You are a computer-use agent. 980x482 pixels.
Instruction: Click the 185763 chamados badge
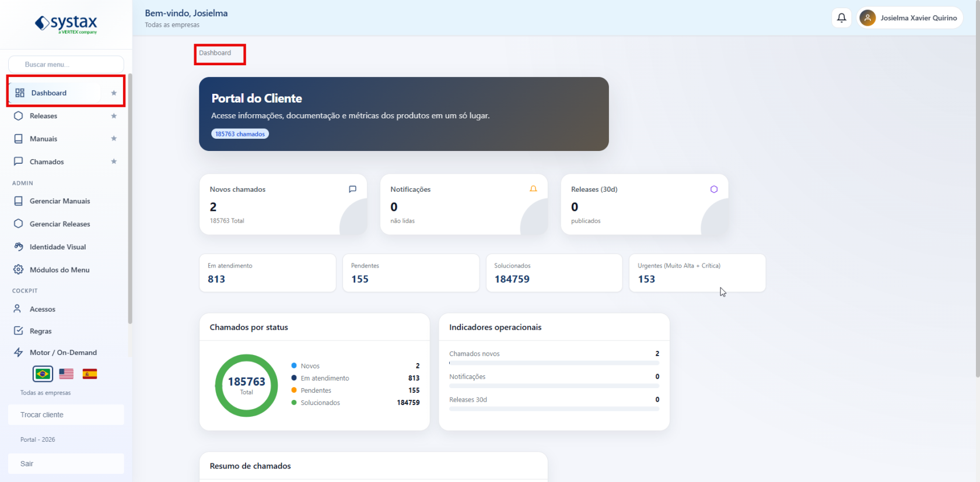click(240, 134)
